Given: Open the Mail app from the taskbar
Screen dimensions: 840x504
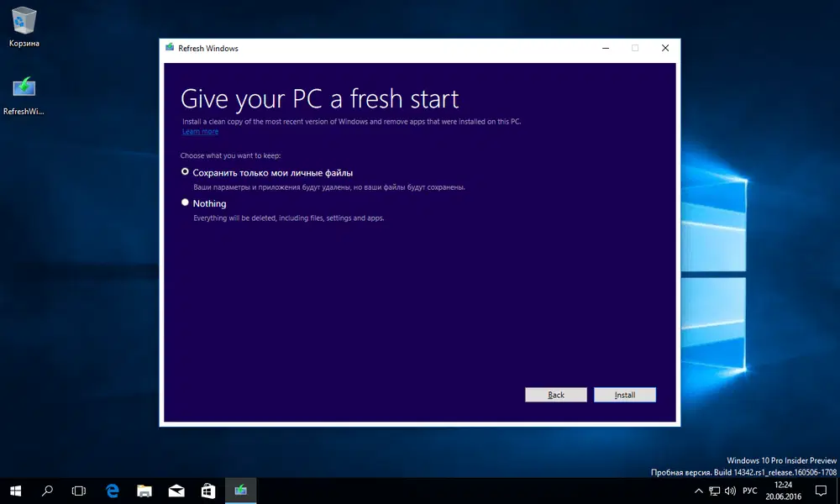Looking at the screenshot, I should tap(176, 491).
